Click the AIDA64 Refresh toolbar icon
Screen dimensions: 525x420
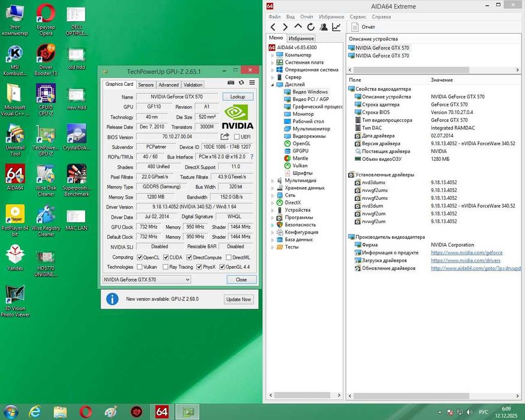pyautogui.click(x=311, y=27)
